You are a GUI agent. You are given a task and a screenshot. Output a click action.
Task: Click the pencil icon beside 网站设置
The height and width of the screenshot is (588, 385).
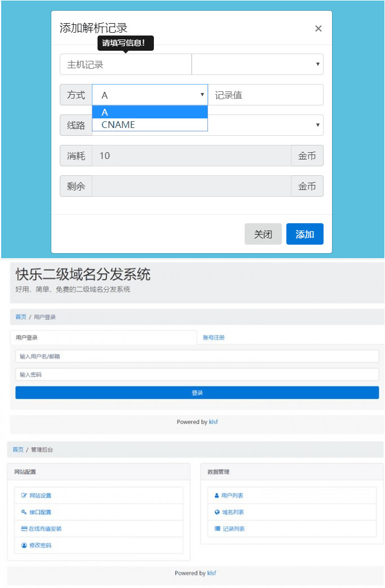click(24, 496)
